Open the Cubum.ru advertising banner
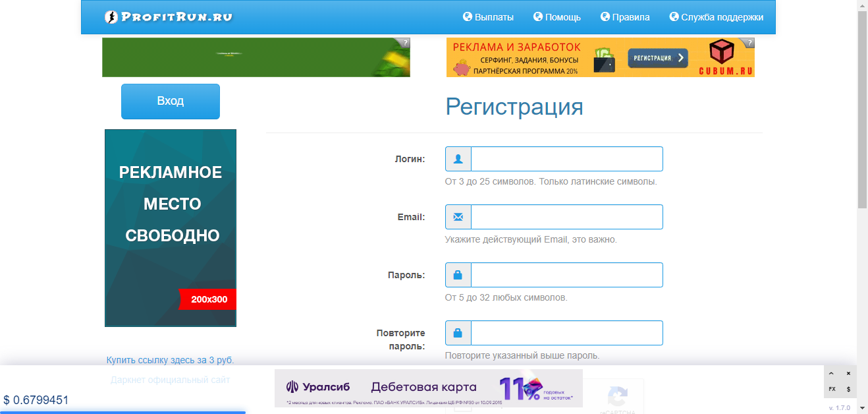This screenshot has width=868, height=414. (x=601, y=57)
